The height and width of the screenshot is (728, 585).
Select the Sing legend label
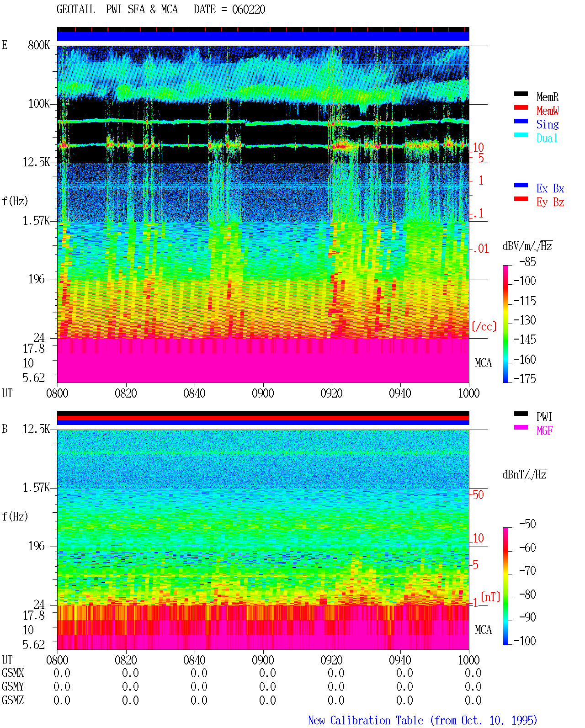[x=548, y=124]
